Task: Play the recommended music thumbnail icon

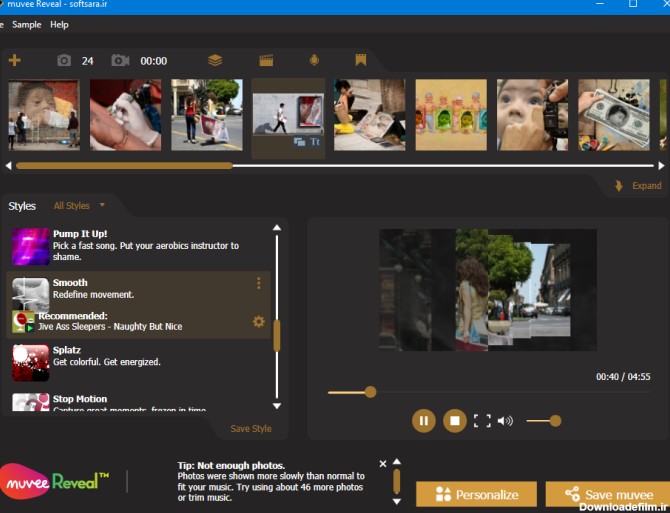Action: click(x=24, y=322)
